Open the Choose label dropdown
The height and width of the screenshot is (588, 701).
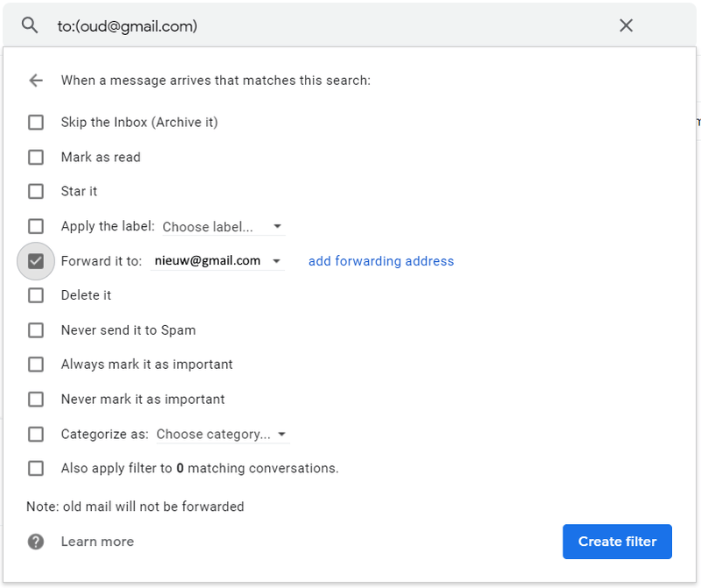click(223, 227)
